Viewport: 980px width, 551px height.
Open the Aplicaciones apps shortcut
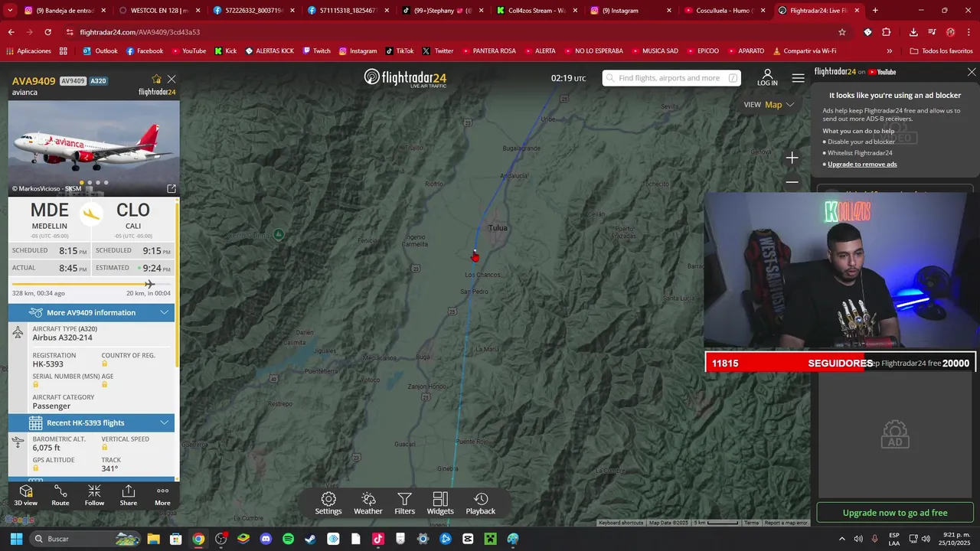tap(28, 51)
